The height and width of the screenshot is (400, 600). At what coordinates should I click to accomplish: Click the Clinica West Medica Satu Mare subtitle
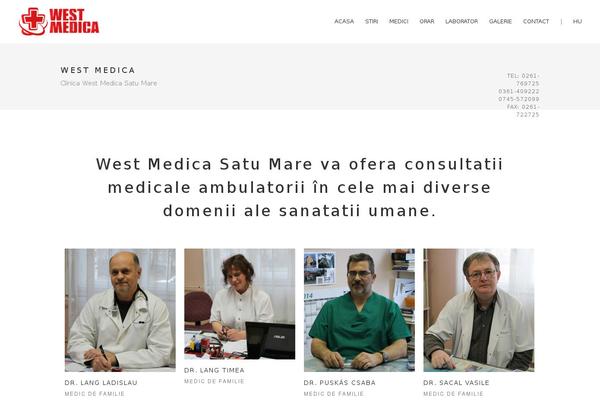click(x=109, y=83)
